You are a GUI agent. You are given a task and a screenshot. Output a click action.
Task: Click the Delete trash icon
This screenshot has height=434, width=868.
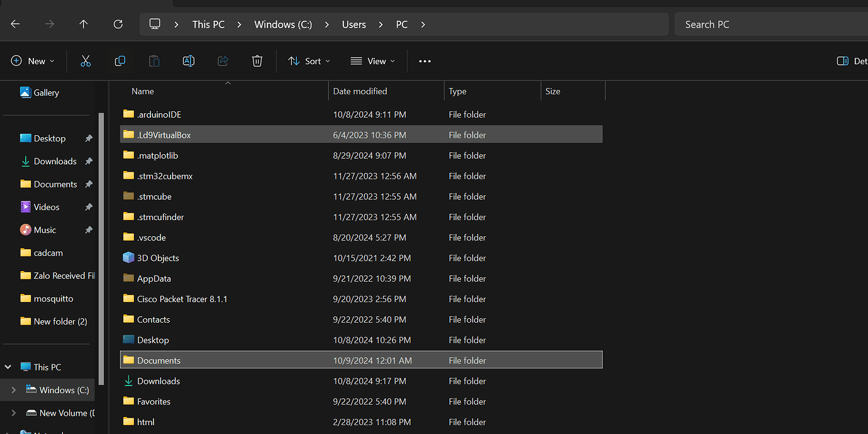click(257, 60)
